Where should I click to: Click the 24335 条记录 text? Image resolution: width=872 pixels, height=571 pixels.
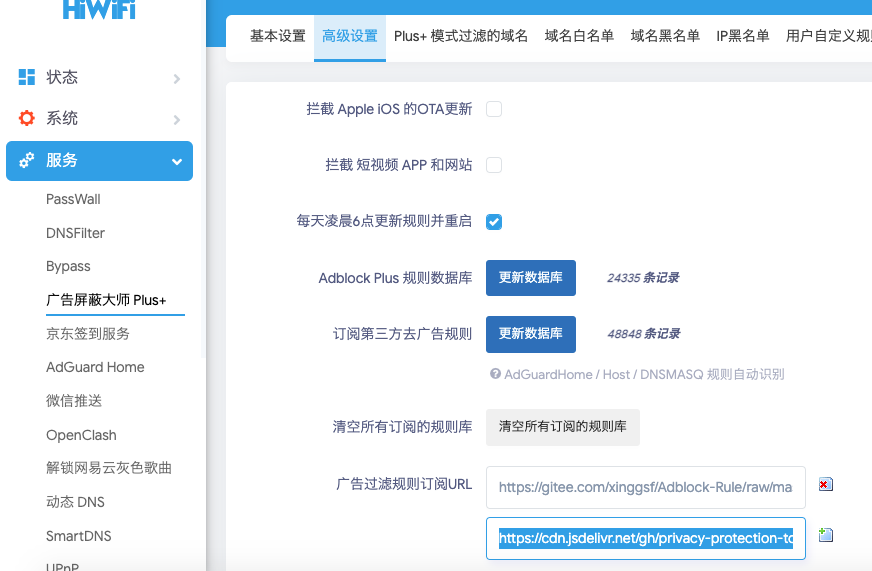coord(643,277)
